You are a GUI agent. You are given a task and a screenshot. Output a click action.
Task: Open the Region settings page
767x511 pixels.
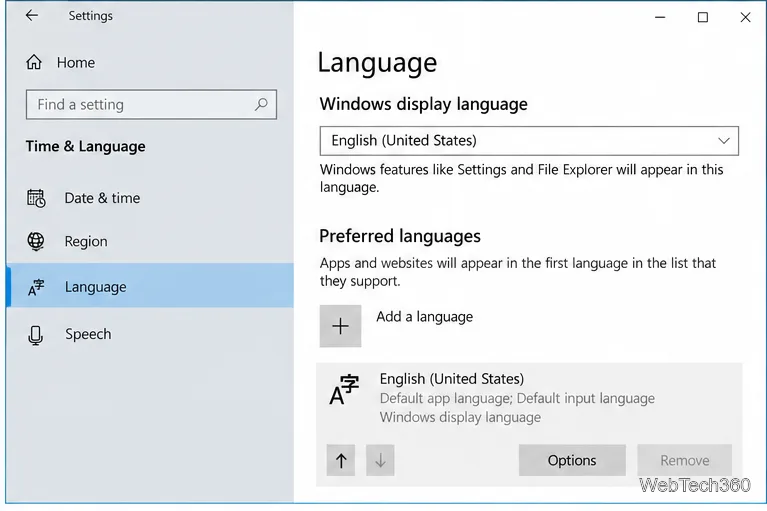[150, 241]
